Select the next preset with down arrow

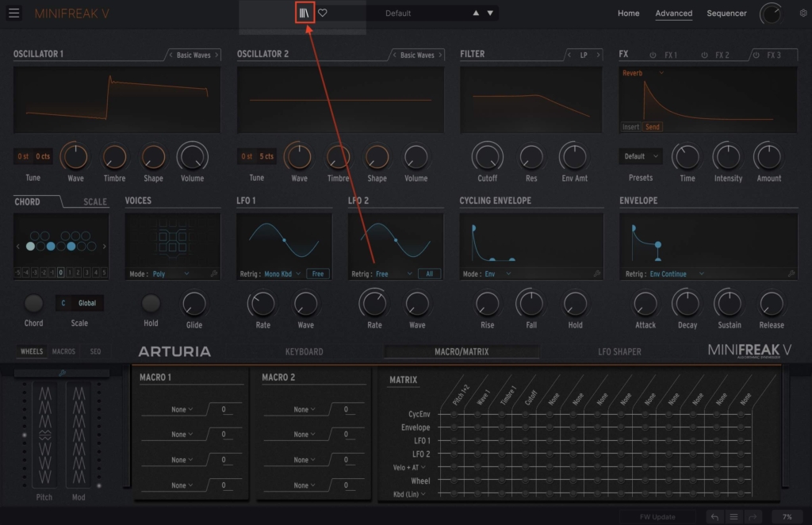(x=490, y=13)
